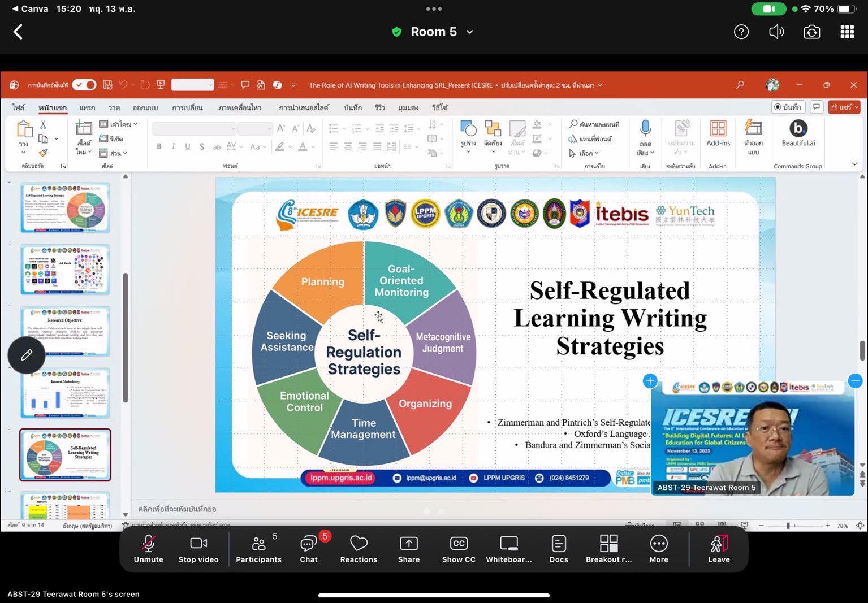Screen dimensions: 868x603
Task: Collapse the speaker video thumbnail with minus button
Action: 855,381
